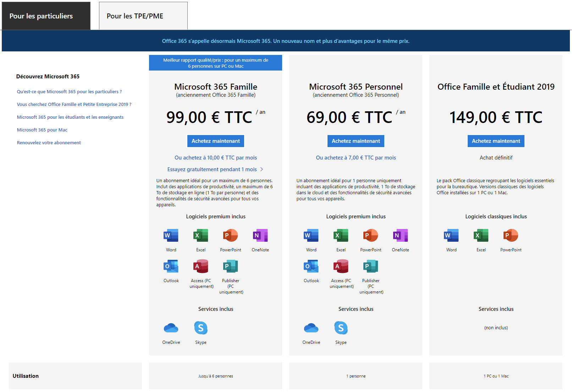The width and height of the screenshot is (572, 392).
Task: Click the Microsoft 365 Famille plan title
Action: tap(216, 87)
